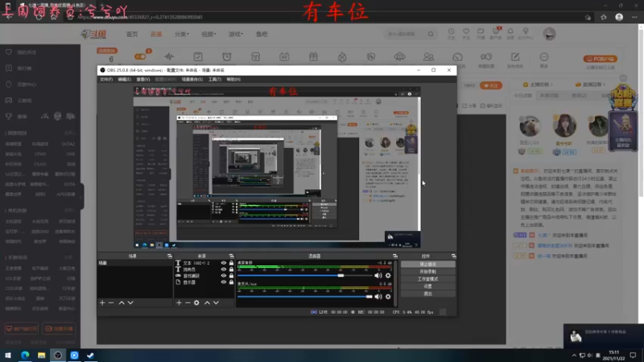Remove the selected source with the minus icon in Sources panel
This screenshot has height=362, width=644.
pyautogui.click(x=188, y=303)
